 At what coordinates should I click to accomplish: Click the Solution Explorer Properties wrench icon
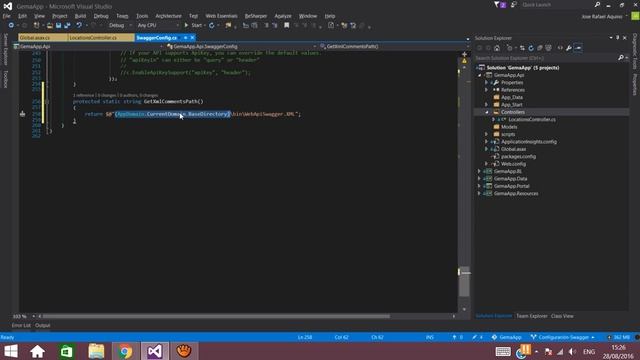click(569, 48)
